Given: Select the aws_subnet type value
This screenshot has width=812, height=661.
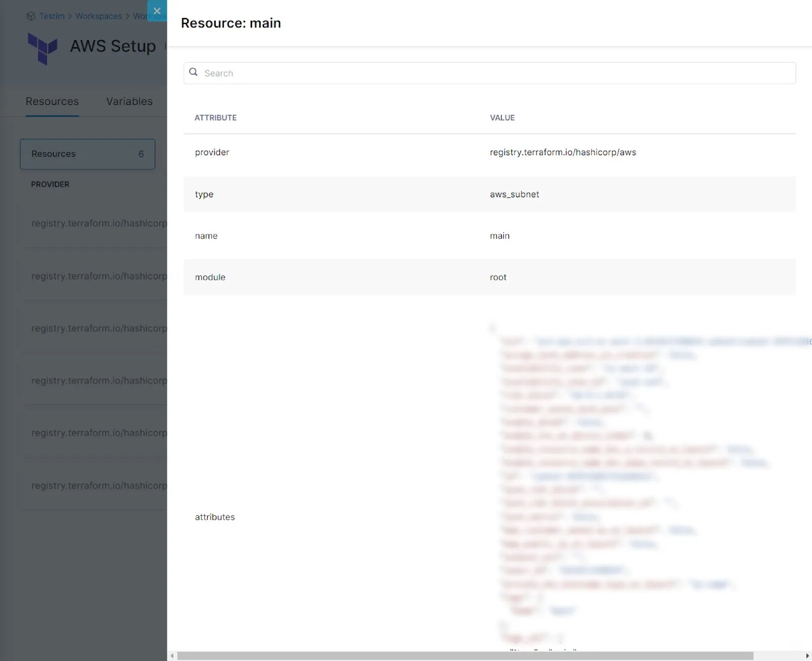Looking at the screenshot, I should tap(514, 194).
